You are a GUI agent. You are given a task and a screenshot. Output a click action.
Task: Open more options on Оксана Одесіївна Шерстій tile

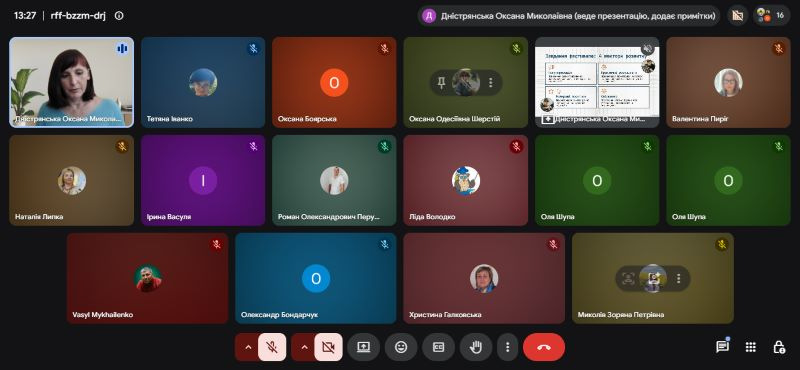coord(491,82)
